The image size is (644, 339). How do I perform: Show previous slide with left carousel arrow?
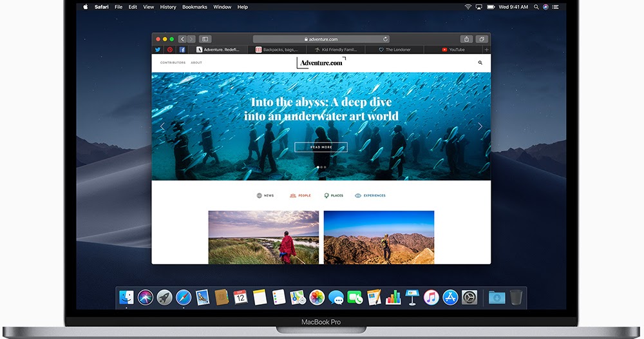(162, 126)
